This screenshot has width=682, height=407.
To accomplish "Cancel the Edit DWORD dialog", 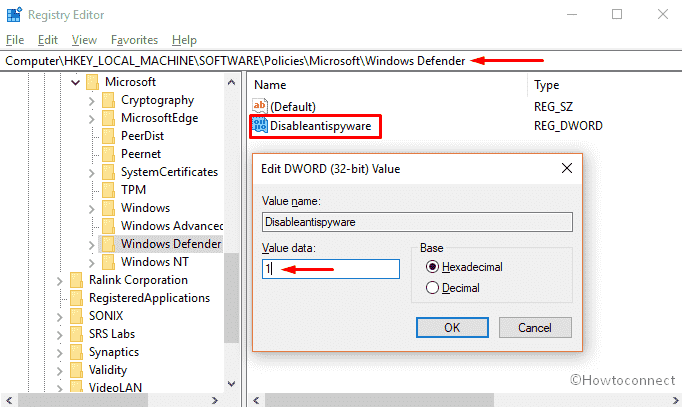I will coord(535,327).
